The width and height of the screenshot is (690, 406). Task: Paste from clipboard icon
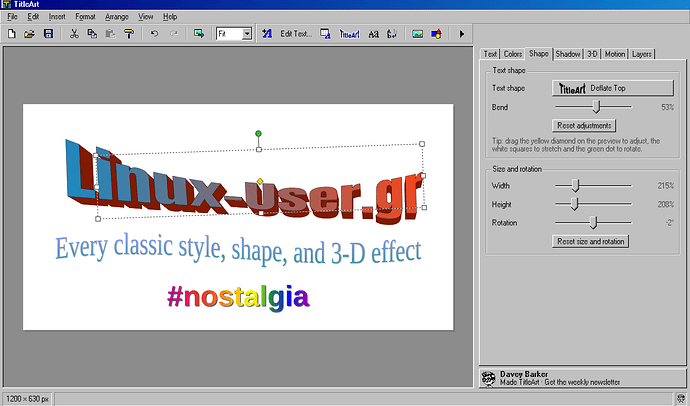[110, 34]
